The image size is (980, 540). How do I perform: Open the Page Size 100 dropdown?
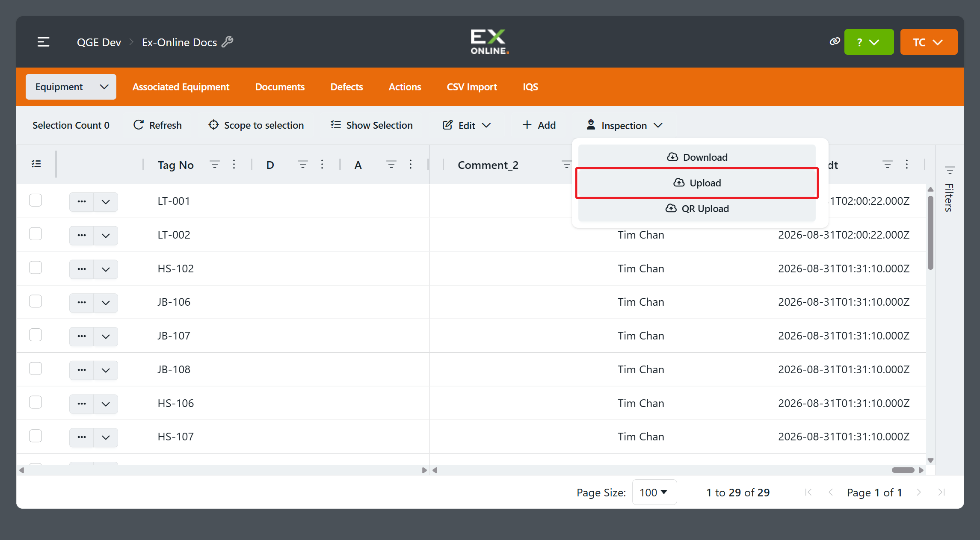click(x=654, y=492)
